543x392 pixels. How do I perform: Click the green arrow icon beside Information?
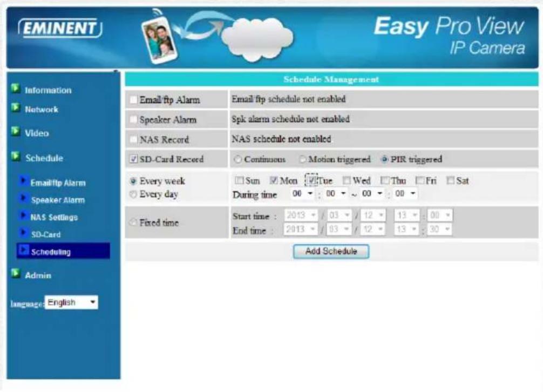[x=15, y=89]
